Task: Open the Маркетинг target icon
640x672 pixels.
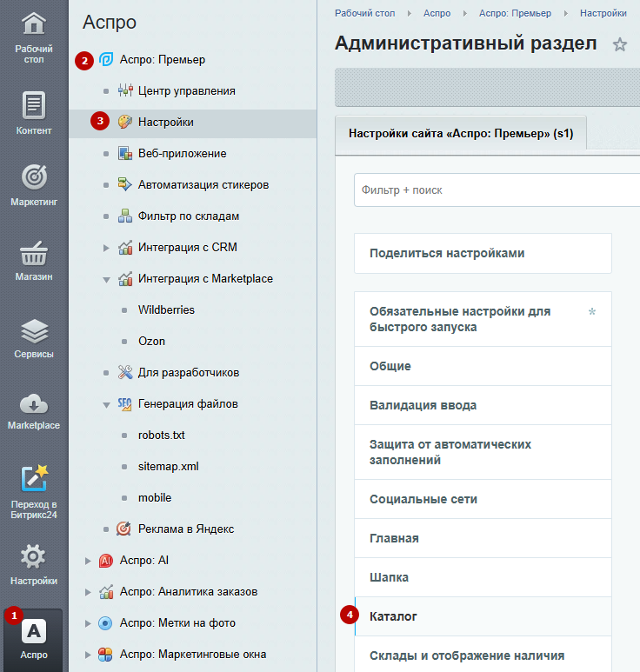Action: (x=34, y=177)
